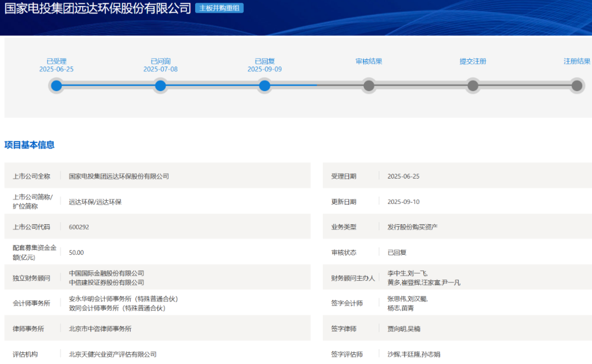Image resolution: width=592 pixels, height=364 pixels.
Task: Click the 已回复 timeline circle marker
Action: click(x=265, y=86)
